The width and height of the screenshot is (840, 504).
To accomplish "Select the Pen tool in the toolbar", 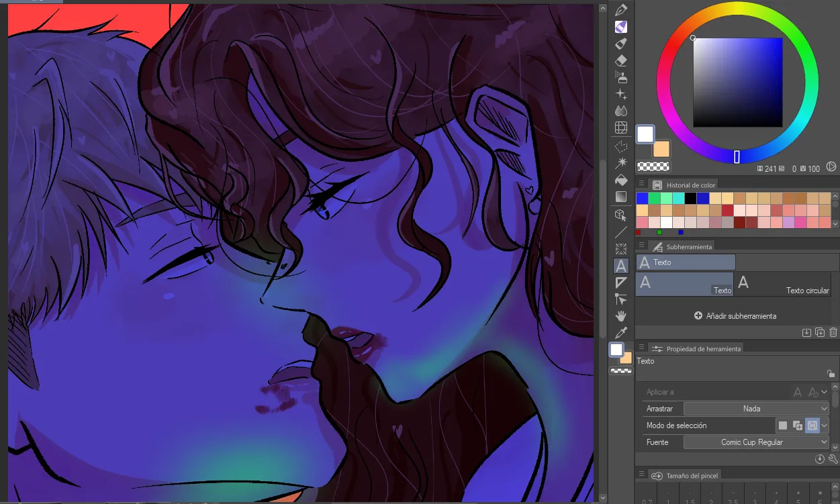I will pyautogui.click(x=621, y=10).
